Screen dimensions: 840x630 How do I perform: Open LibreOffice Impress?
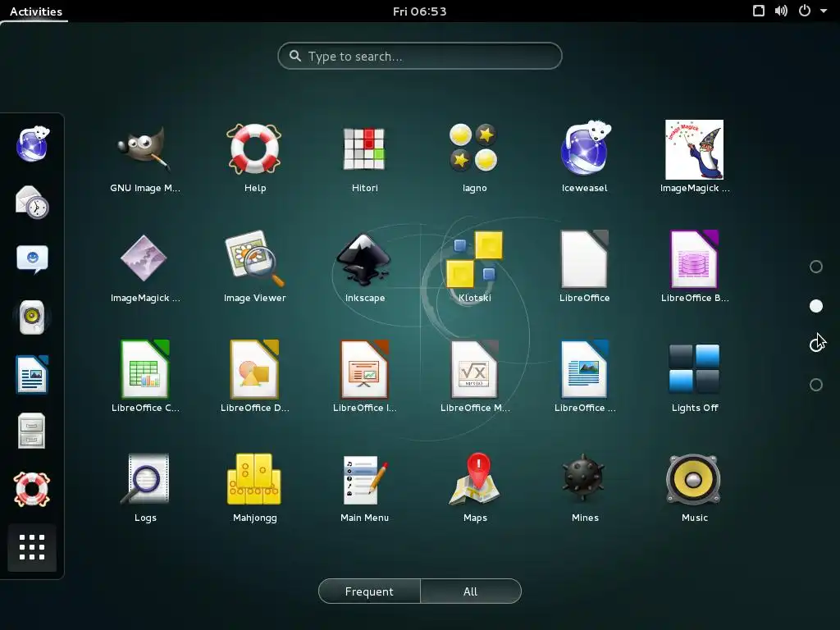coord(364,377)
